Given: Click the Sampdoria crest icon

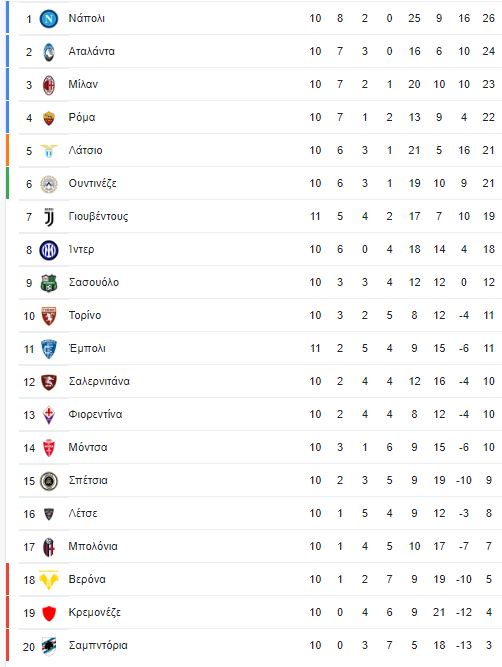Looking at the screenshot, I should (x=49, y=646).
